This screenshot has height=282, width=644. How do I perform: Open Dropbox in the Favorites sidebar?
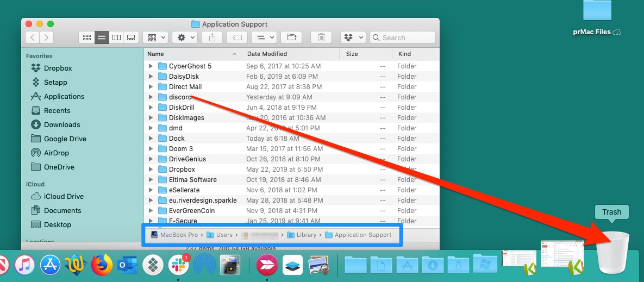point(51,68)
